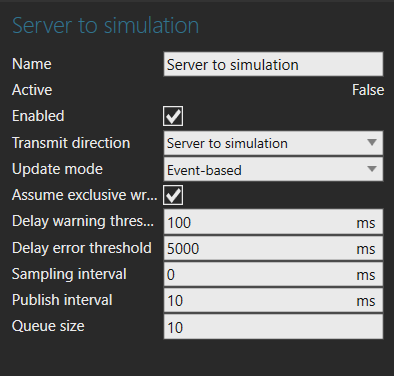Click the 'Delay error threshold' label
Image resolution: width=394 pixels, height=376 pixels.
(82, 248)
